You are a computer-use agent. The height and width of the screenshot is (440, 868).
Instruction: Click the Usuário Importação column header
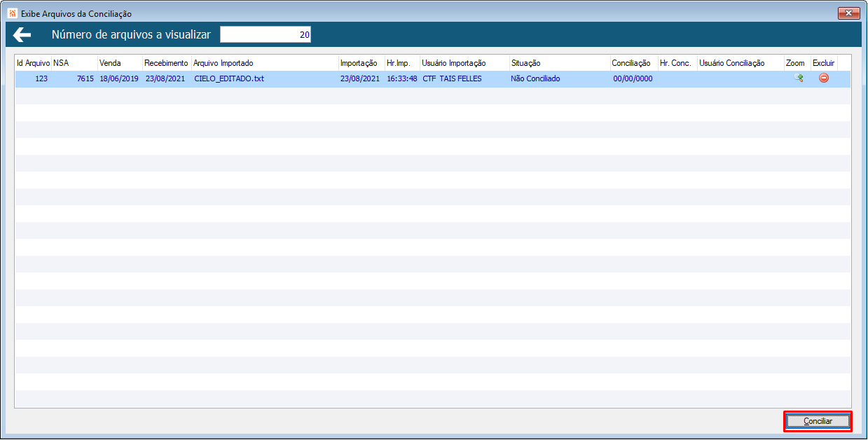coord(464,63)
